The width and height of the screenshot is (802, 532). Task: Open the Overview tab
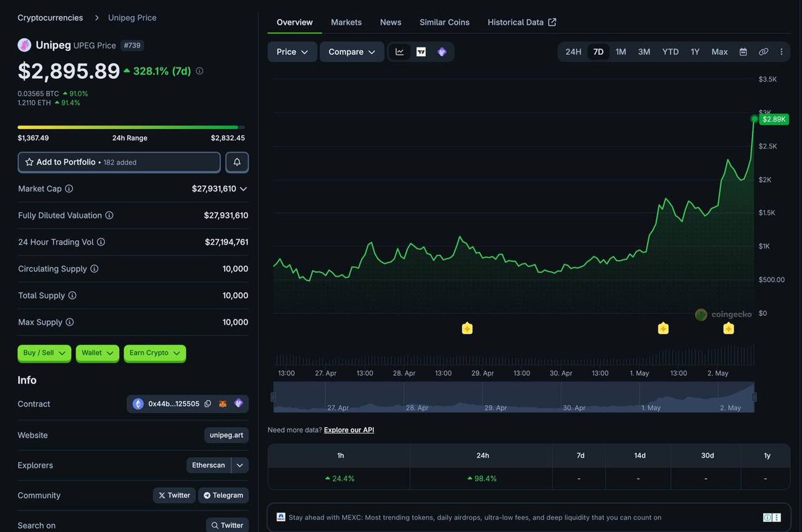pyautogui.click(x=295, y=22)
